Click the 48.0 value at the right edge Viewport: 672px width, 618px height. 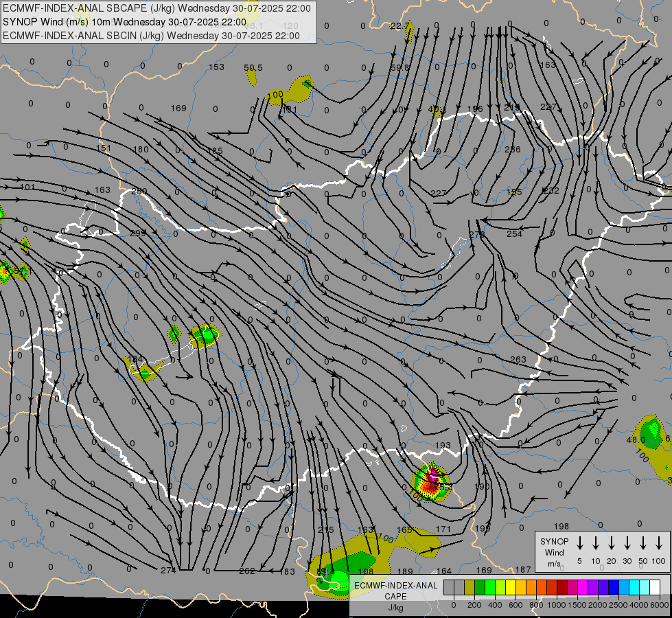pyautogui.click(x=636, y=439)
